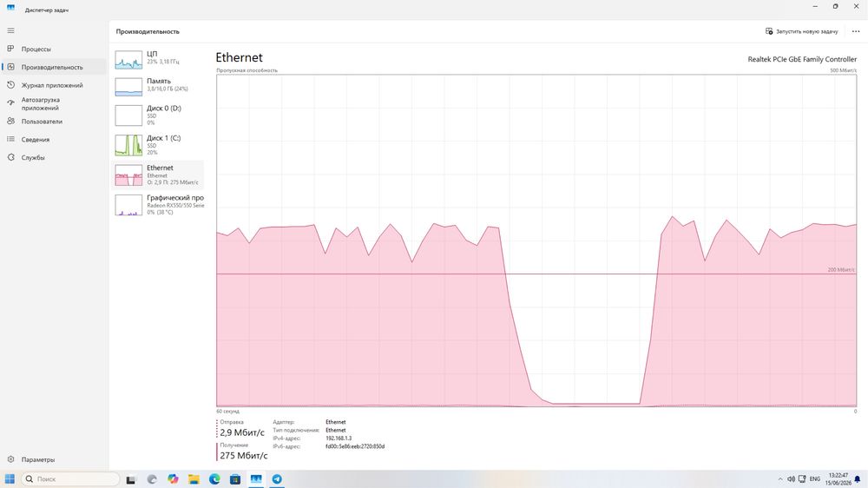Viewport: 868px width, 488px height.
Task: Click the 275 Мбит/с receive value
Action: pos(244,455)
